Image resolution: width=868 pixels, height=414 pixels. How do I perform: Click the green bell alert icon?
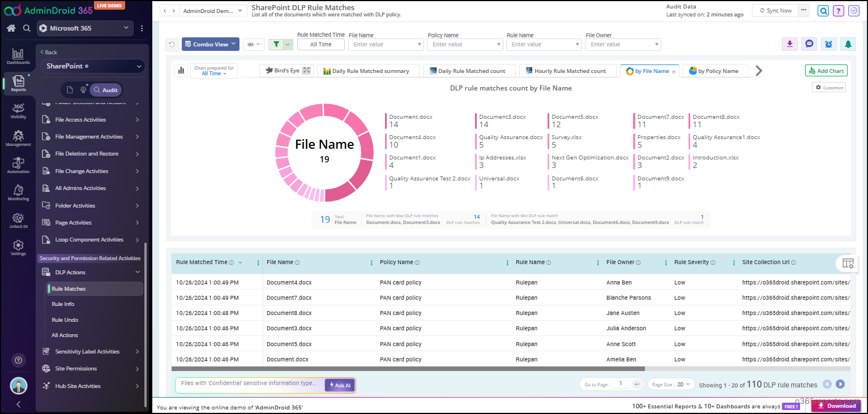click(x=848, y=44)
